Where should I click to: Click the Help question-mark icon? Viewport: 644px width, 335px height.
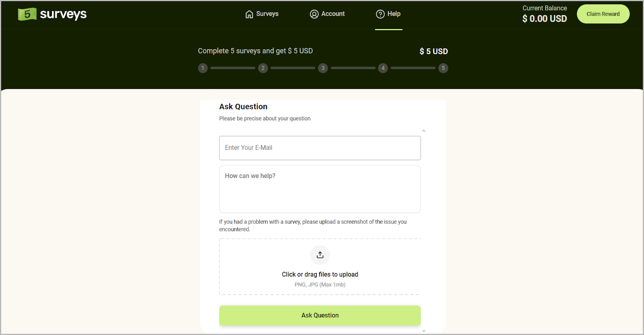[x=380, y=14]
